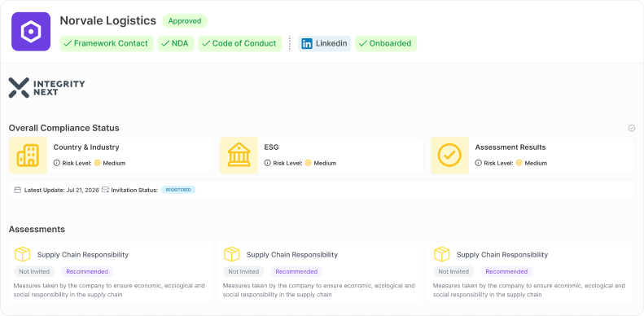644x316 pixels.
Task: Open the IntegrityNext logo
Action: click(x=46, y=88)
